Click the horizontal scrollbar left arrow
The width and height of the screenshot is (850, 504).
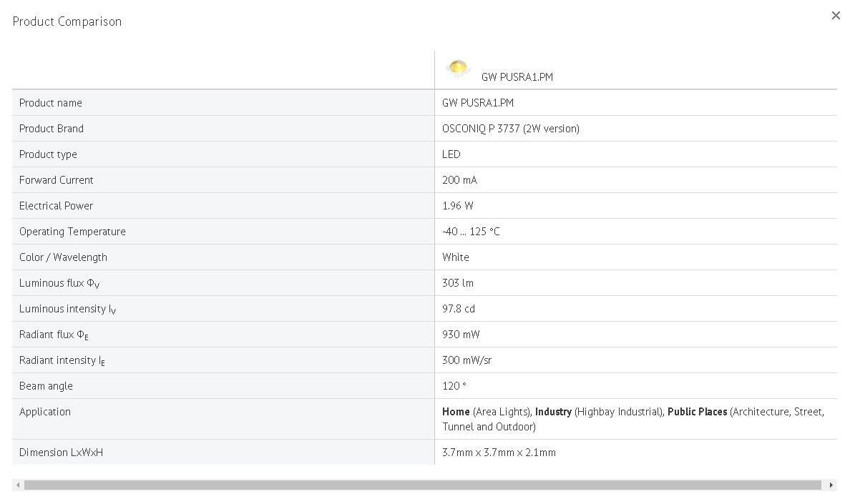tap(18, 485)
